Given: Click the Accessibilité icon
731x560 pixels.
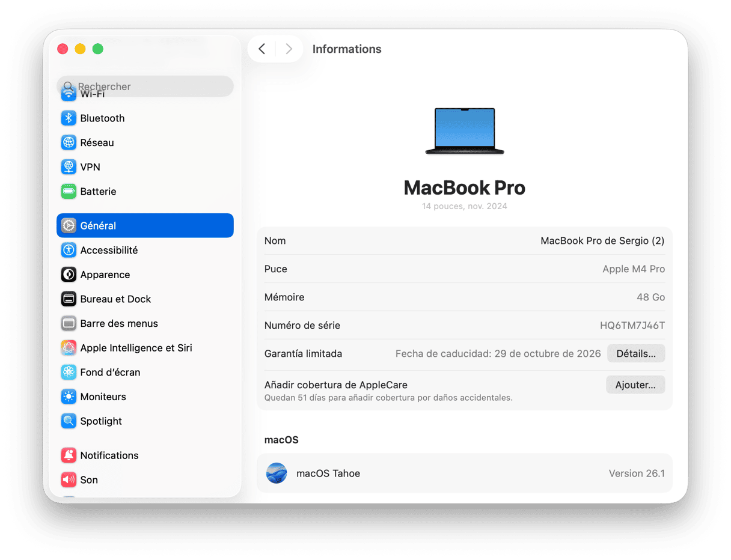Looking at the screenshot, I should 69,251.
